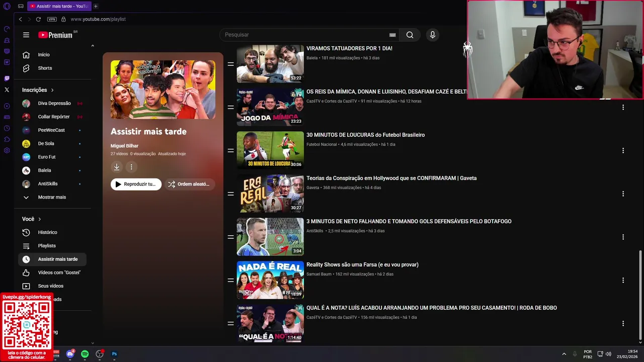Open Opera sidebar settings gear
644x362 pixels.
[7, 150]
